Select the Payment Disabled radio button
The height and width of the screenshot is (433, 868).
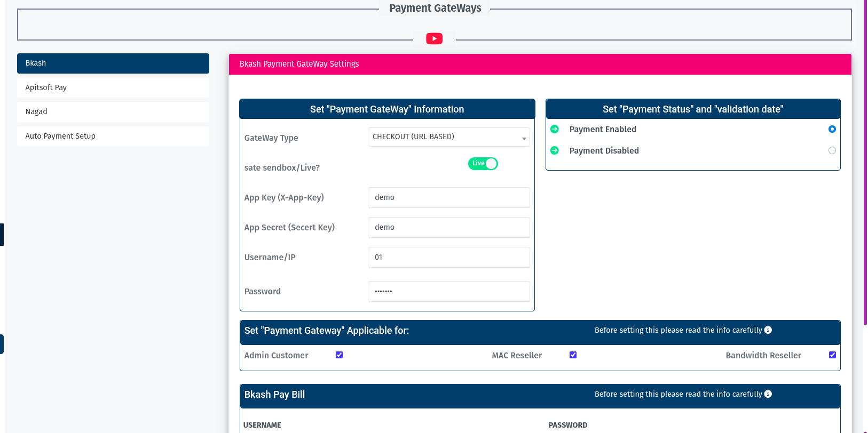[x=832, y=150]
